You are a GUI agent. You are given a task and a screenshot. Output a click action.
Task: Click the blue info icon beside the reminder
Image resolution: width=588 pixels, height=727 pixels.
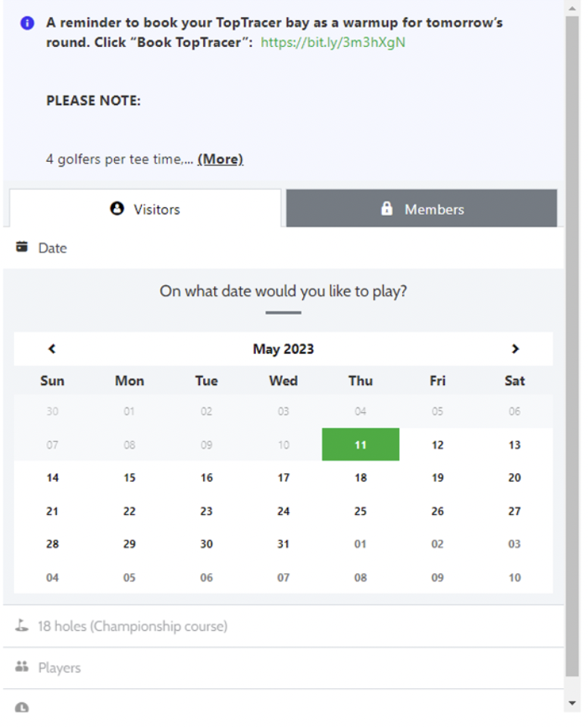point(28,22)
